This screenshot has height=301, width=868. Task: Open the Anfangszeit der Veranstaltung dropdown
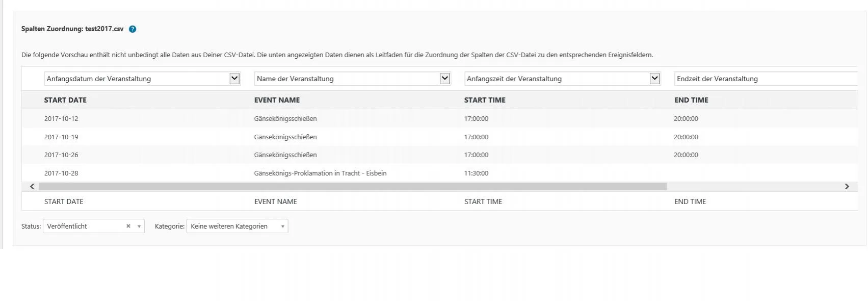(562, 79)
